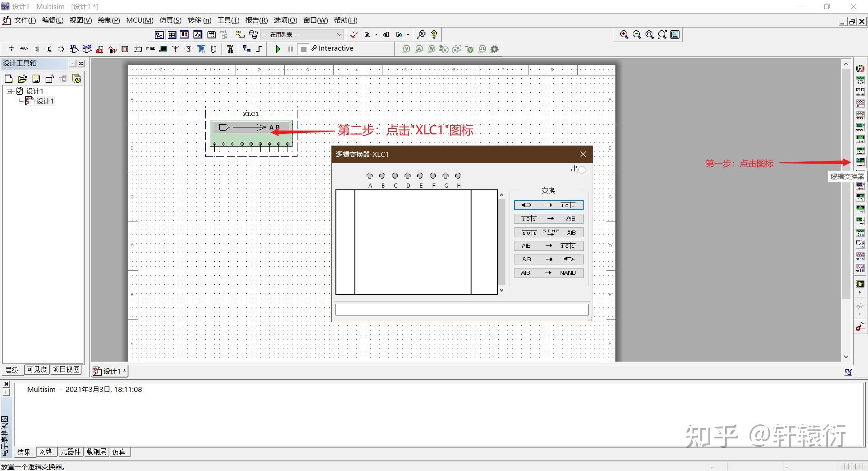Click canvas vertical scrollbar down arrow
Image resolution: width=868 pixels, height=471 pixels.
point(846,357)
